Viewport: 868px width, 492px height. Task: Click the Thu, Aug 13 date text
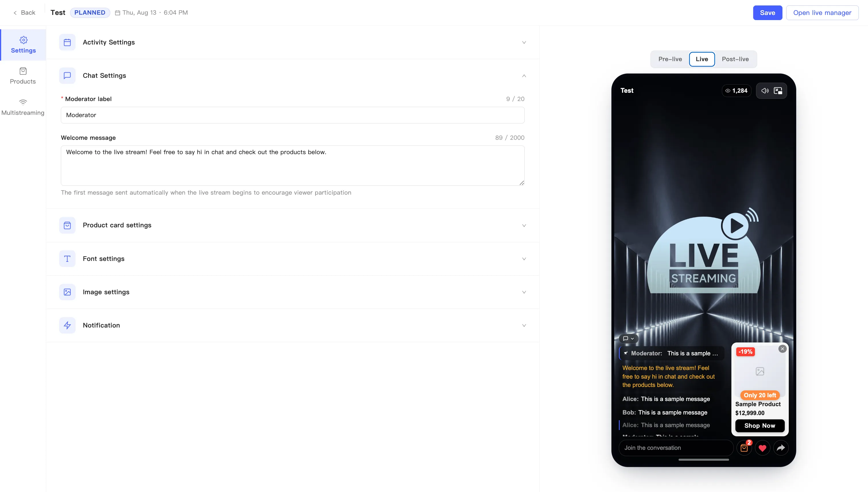coord(139,13)
